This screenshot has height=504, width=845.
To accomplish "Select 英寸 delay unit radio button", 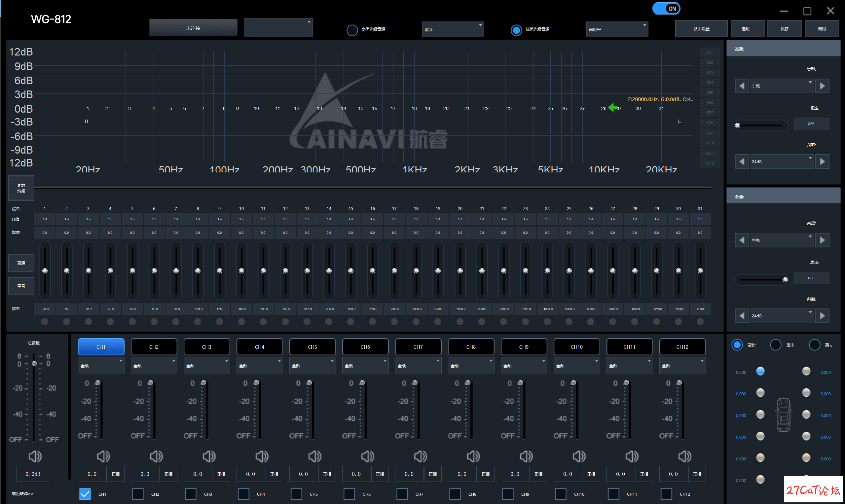I will (814, 345).
